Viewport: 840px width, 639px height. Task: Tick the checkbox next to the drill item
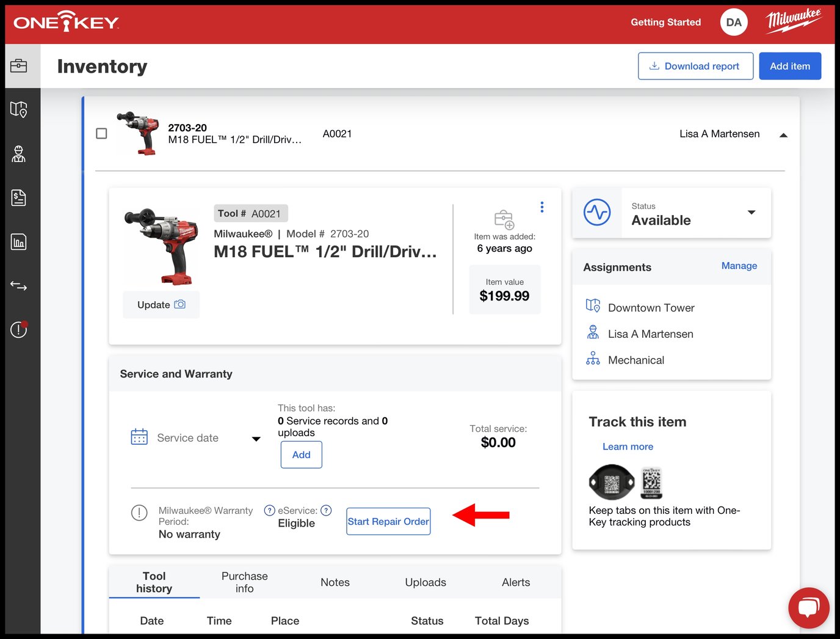[x=101, y=133]
